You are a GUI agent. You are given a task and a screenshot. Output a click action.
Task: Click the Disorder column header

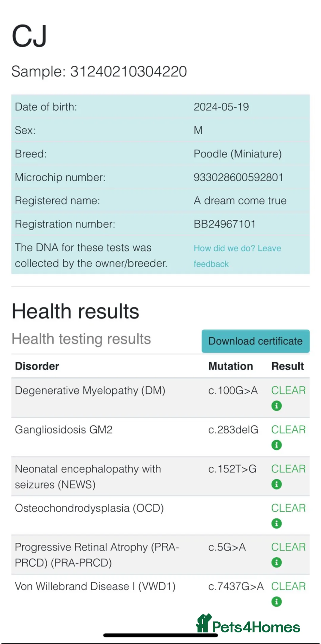point(37,366)
